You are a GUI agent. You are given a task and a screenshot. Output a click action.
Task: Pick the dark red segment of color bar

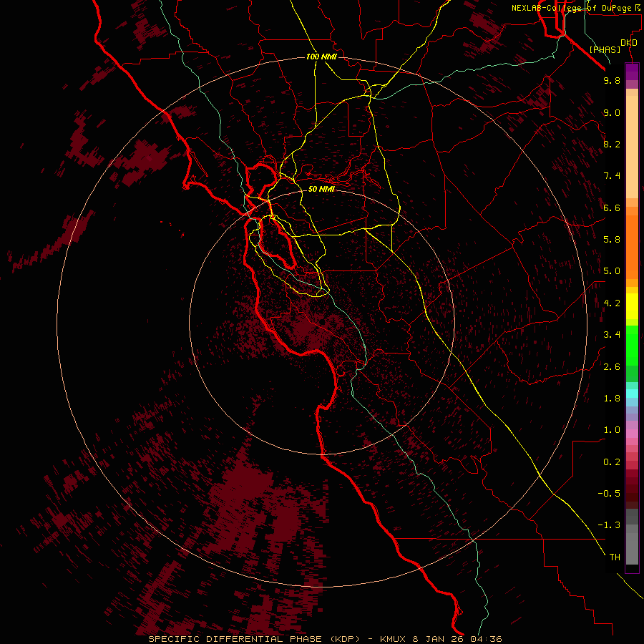(632, 489)
